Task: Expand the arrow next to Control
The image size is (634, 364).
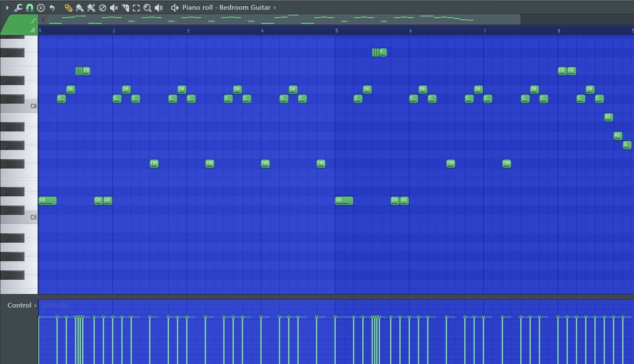Action: tap(36, 305)
